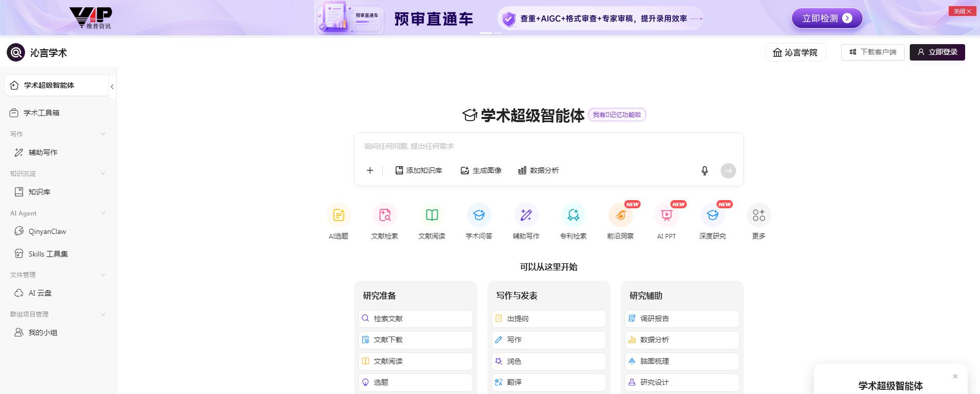The width and height of the screenshot is (980, 394).
Task: Select 脑图梳理 under 研究辅助
Action: pos(682,361)
